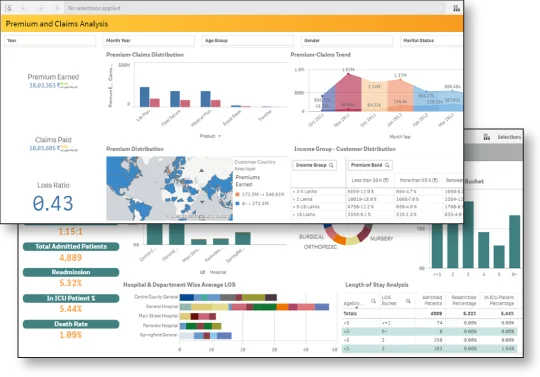Click Centre County General stacked bar

pyautogui.click(x=228, y=297)
